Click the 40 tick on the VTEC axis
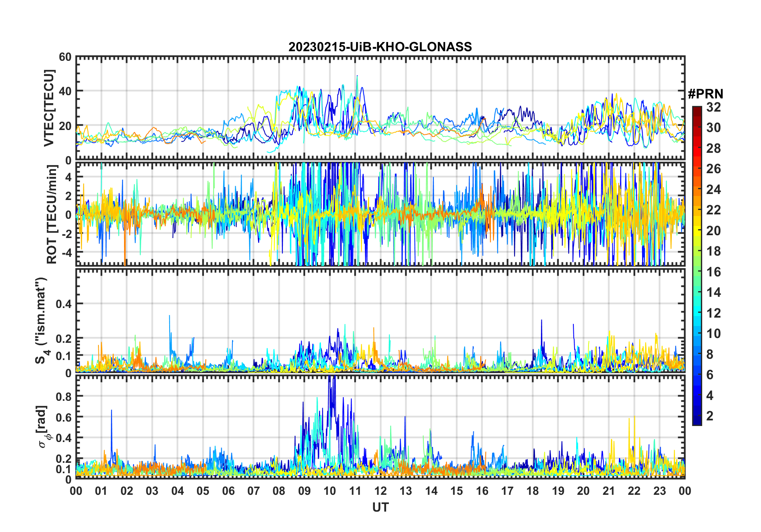Screen dimensions: 761x532 [65, 91]
